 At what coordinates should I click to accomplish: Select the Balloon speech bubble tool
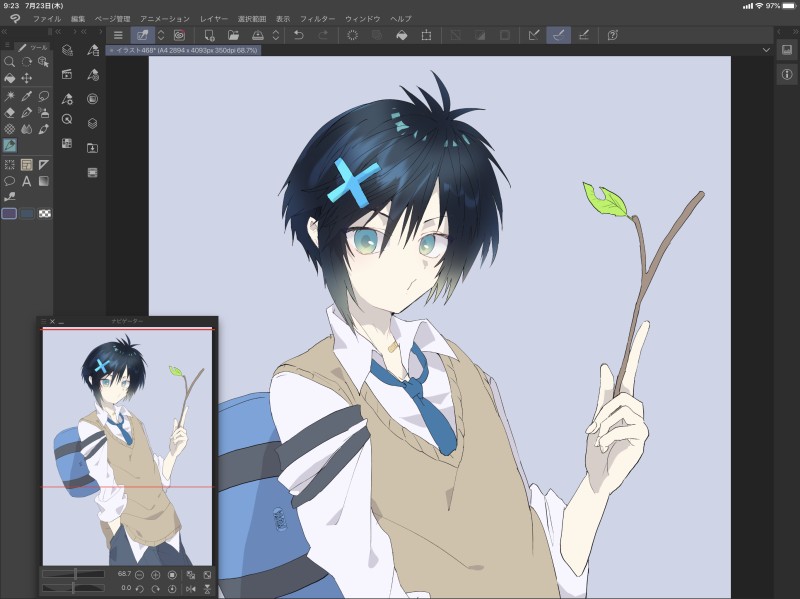pos(9,181)
